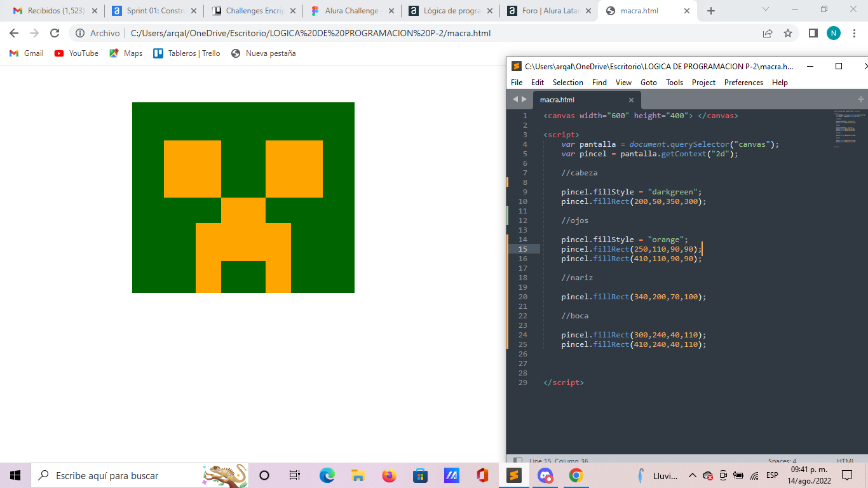Bookmark this page with the star icon
Viewport: 868px width, 488px height.
coord(788,33)
